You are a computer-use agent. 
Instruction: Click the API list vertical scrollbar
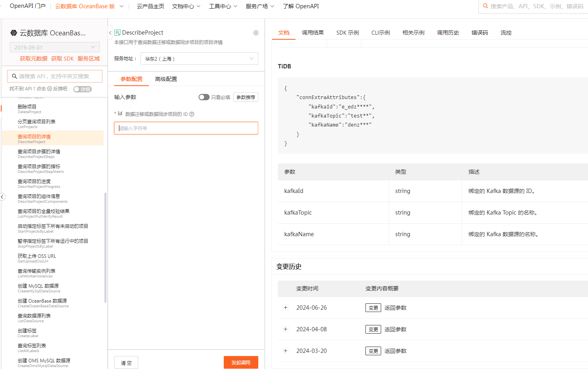[105, 248]
